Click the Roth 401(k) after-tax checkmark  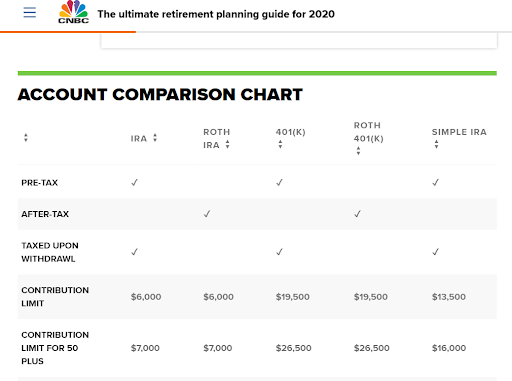pos(357,214)
